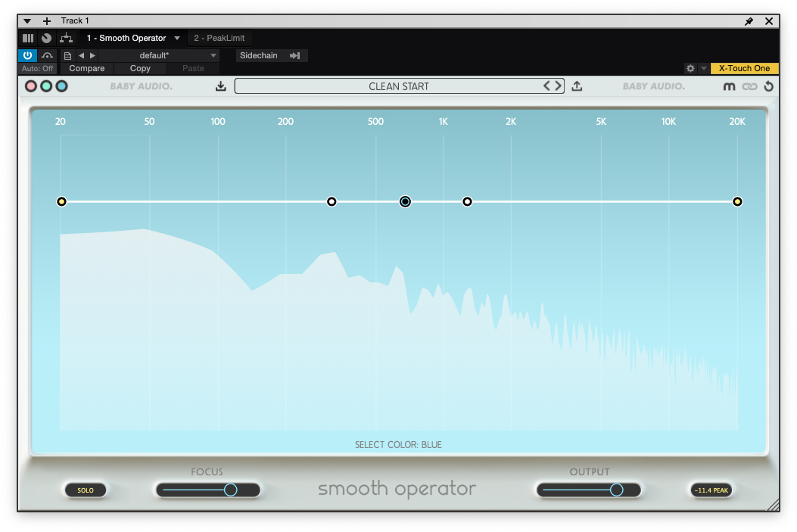Click the Copy button
The width and height of the screenshot is (797, 532).
pos(140,69)
